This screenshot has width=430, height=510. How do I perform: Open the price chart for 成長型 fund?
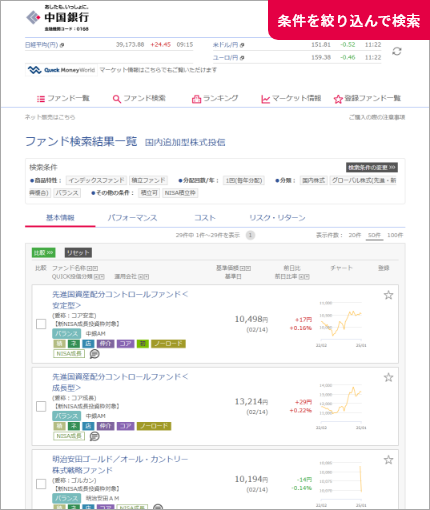[342, 406]
